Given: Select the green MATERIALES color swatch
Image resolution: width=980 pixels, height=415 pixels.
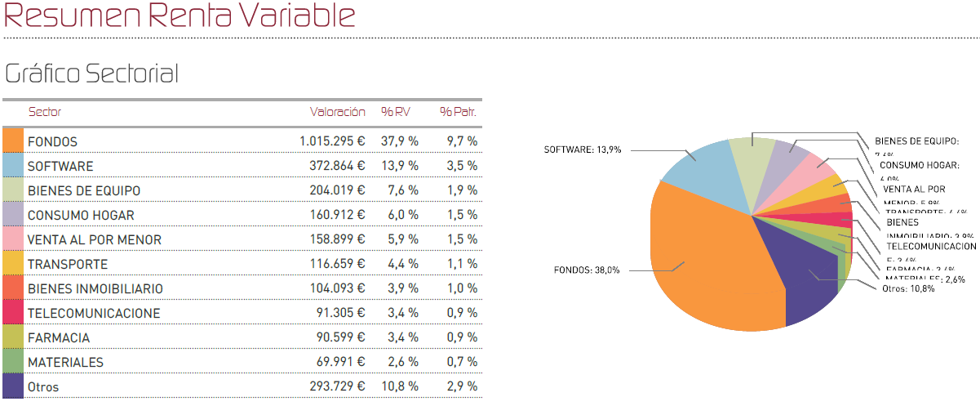Looking at the screenshot, I should pyautogui.click(x=13, y=362).
